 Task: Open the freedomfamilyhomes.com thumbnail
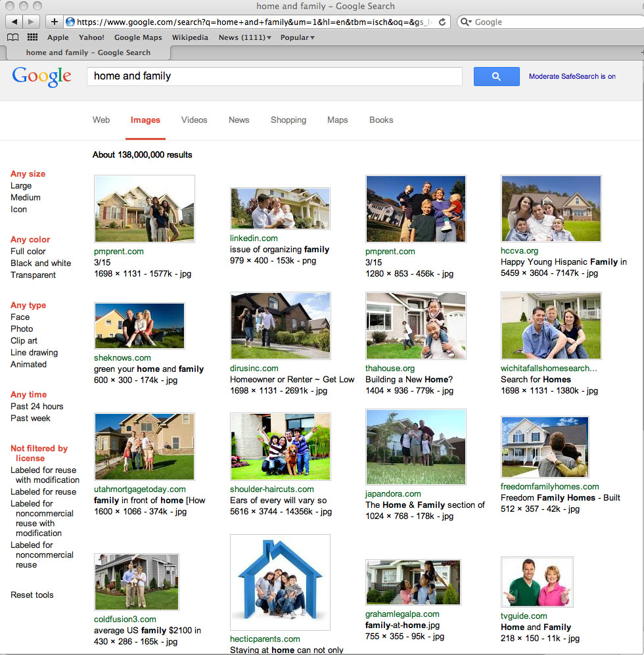pos(545,447)
